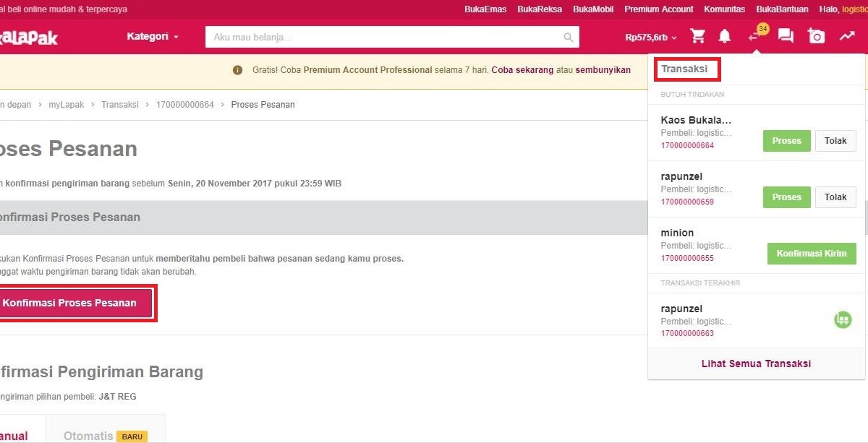This screenshot has height=443, width=868.
Task: Open transaction number 170000000659
Action: [687, 202]
